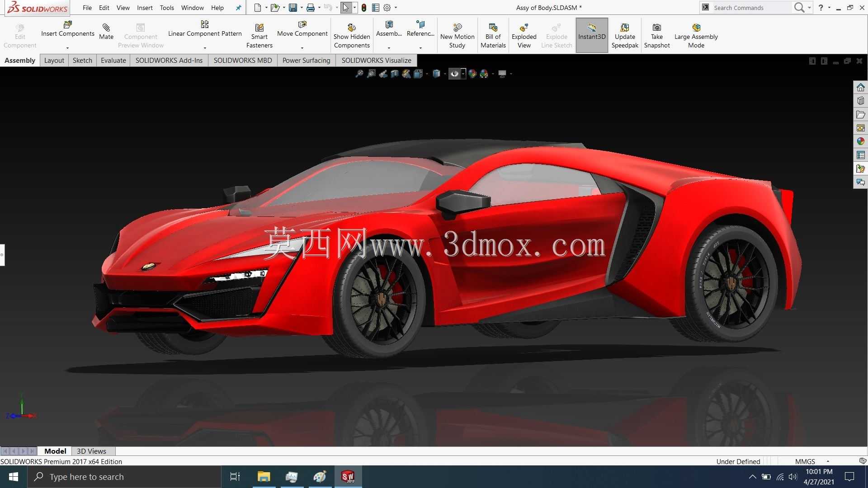The width and height of the screenshot is (868, 488).
Task: Open Linear Component Pattern tool
Action: [x=205, y=29]
